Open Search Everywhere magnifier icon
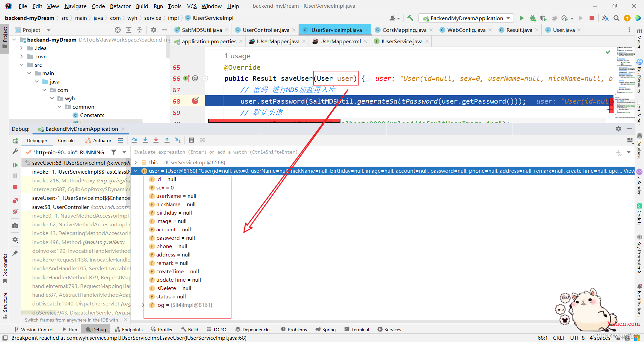The height and width of the screenshot is (342, 644). (x=616, y=18)
